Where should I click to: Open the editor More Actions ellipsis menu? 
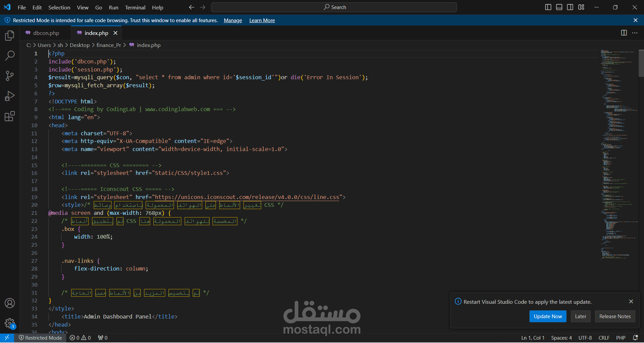point(635,33)
